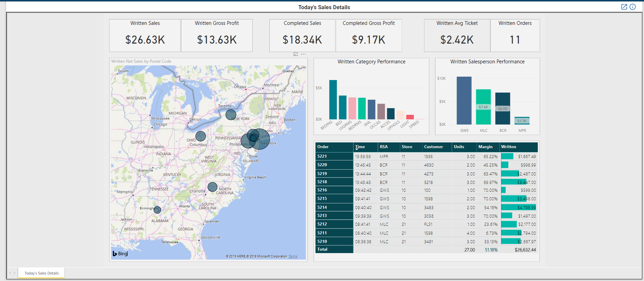Click the Bing logo on the map

[x=120, y=253]
